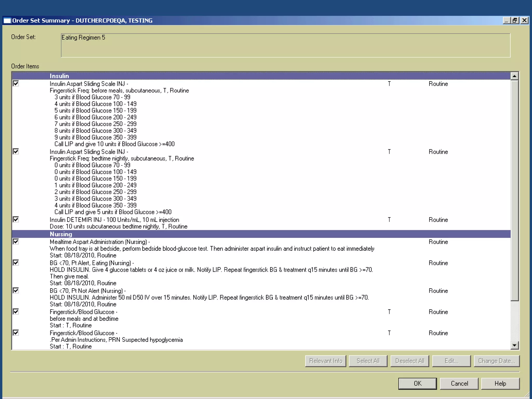The image size is (532, 399).
Task: Click 'Dose: 10 units subcutaneous bedtime nightly'
Action: coord(118,227)
